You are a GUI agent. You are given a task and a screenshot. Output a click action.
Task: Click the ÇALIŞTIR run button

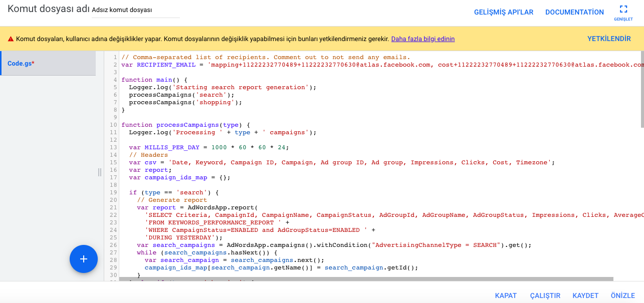(x=545, y=295)
